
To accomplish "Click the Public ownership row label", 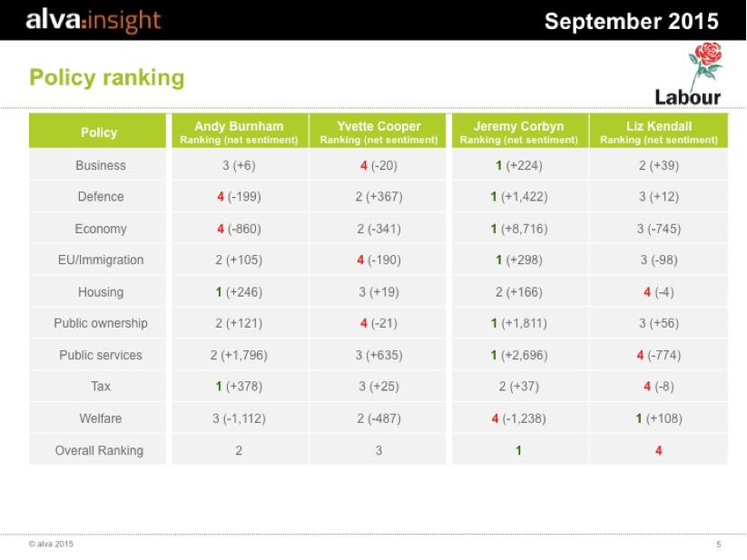I will click(101, 323).
